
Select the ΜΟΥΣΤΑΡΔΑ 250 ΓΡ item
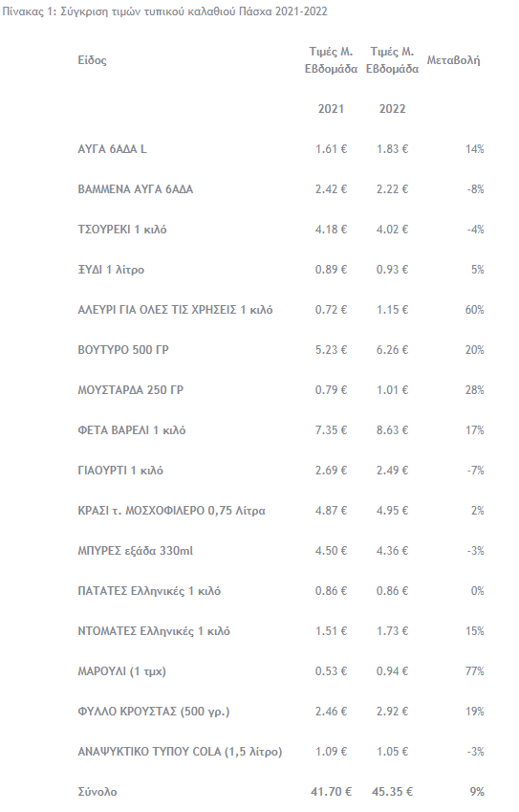click(x=130, y=390)
